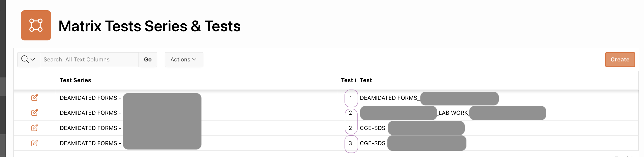
Task: Select the test order cell showing 1
Action: (x=351, y=98)
